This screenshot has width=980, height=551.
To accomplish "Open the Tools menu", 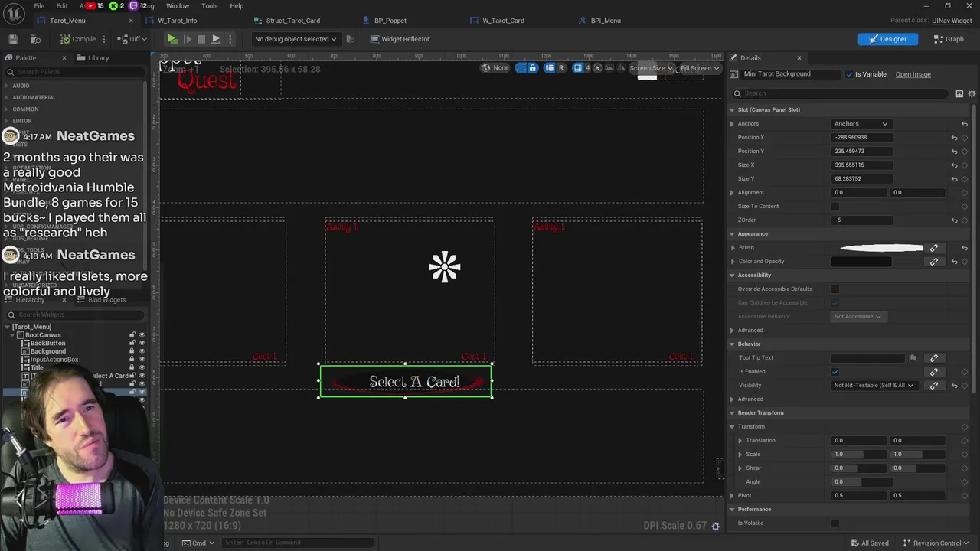I will (210, 6).
